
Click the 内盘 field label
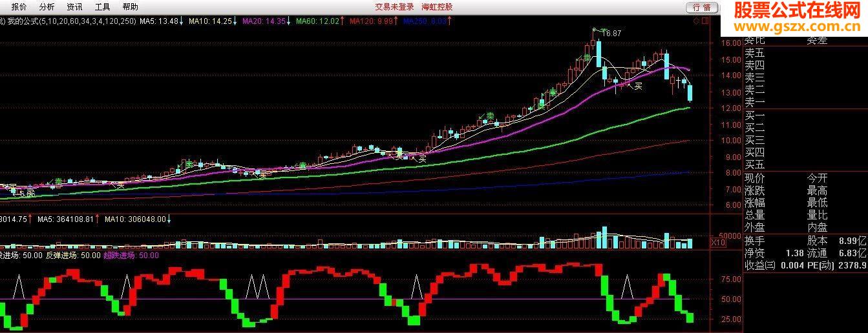(x=816, y=228)
